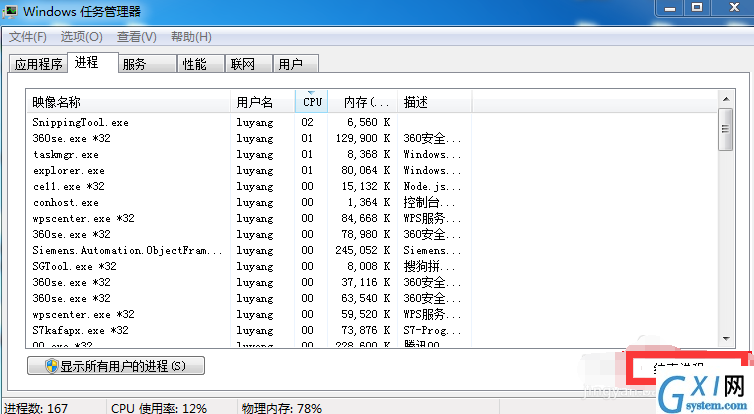Screen dimensions: 754x414
Task: Click the S7-Prog... description cell
Action: pyautogui.click(x=432, y=330)
